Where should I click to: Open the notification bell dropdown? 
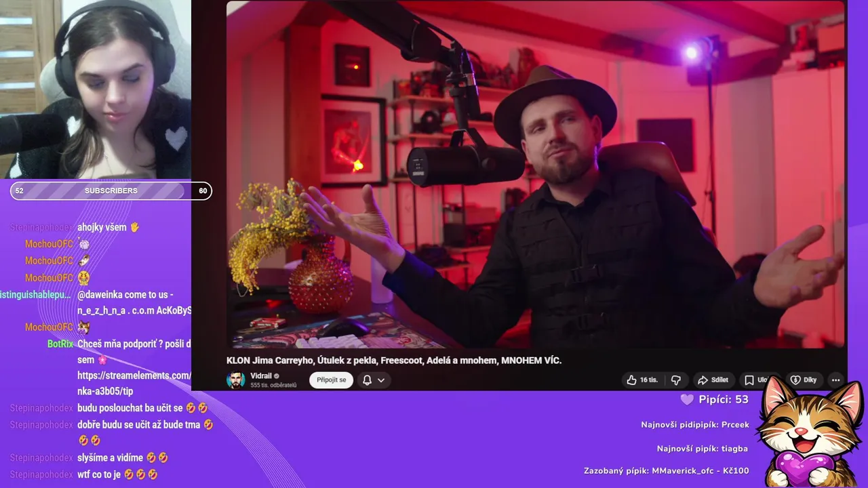click(x=374, y=380)
